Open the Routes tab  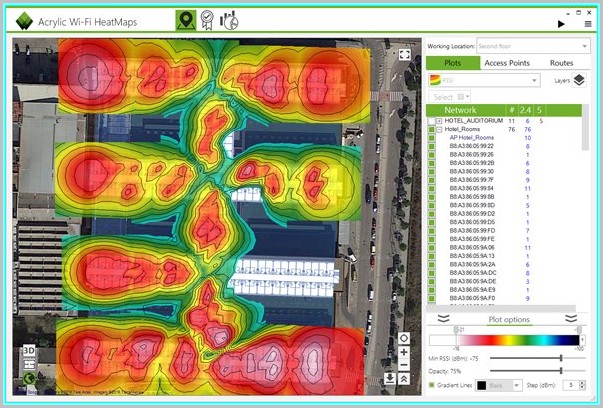pos(561,62)
